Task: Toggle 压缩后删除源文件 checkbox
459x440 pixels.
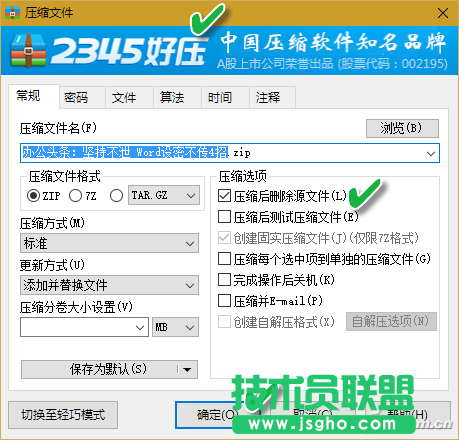Action: (224, 196)
